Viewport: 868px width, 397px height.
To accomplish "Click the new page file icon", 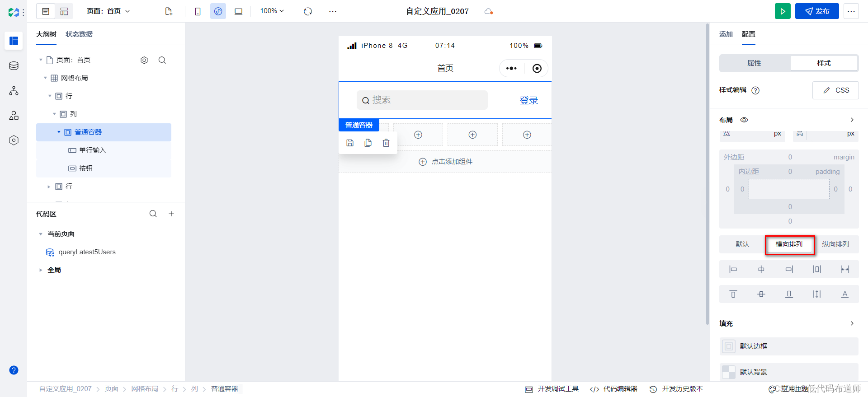I will [169, 11].
